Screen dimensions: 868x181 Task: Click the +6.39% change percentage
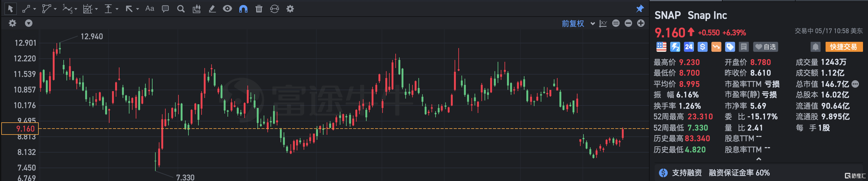(734, 33)
